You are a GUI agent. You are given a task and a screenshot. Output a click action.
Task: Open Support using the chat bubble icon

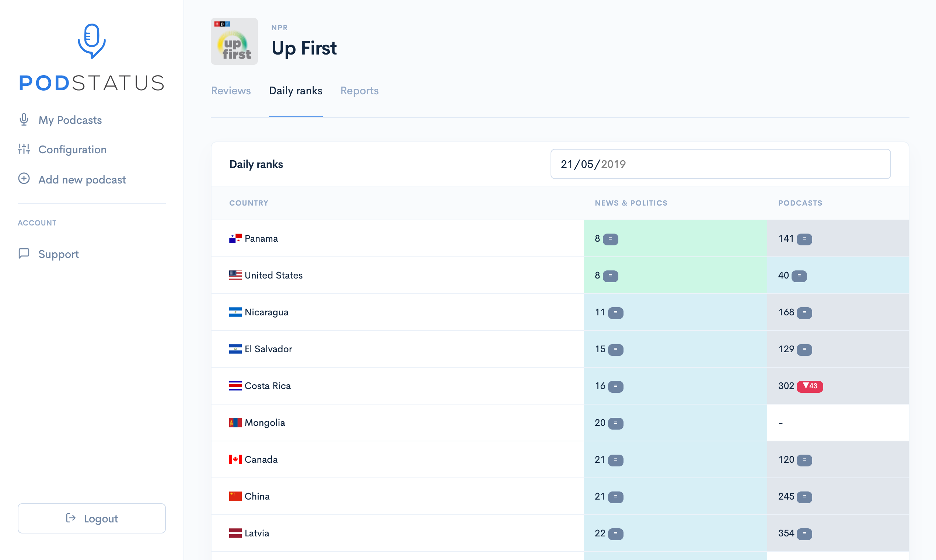[x=24, y=253]
